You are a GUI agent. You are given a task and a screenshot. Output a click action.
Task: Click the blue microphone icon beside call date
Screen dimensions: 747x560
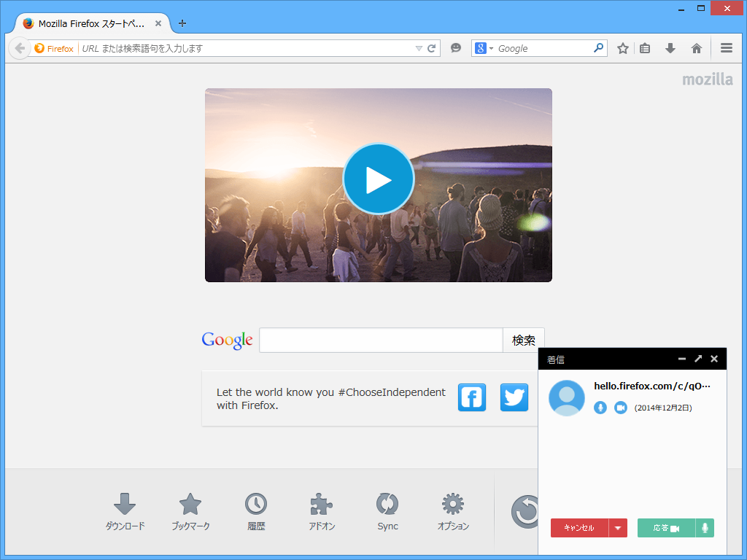click(x=600, y=408)
